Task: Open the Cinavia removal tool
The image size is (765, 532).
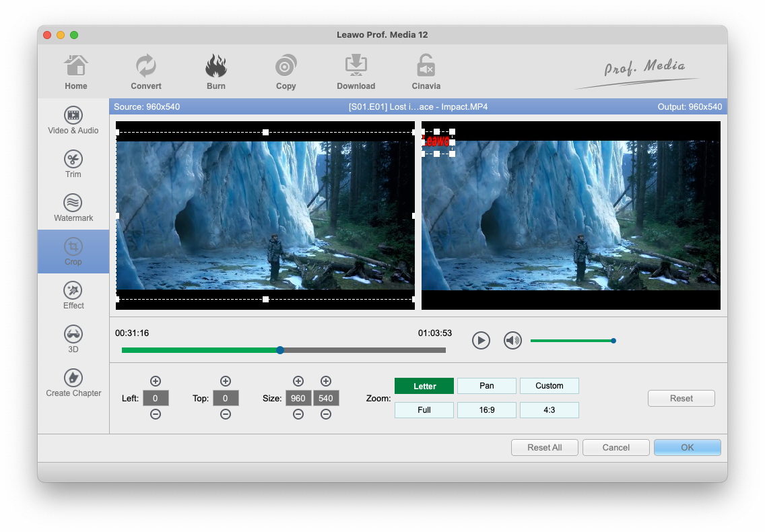Action: pos(426,73)
